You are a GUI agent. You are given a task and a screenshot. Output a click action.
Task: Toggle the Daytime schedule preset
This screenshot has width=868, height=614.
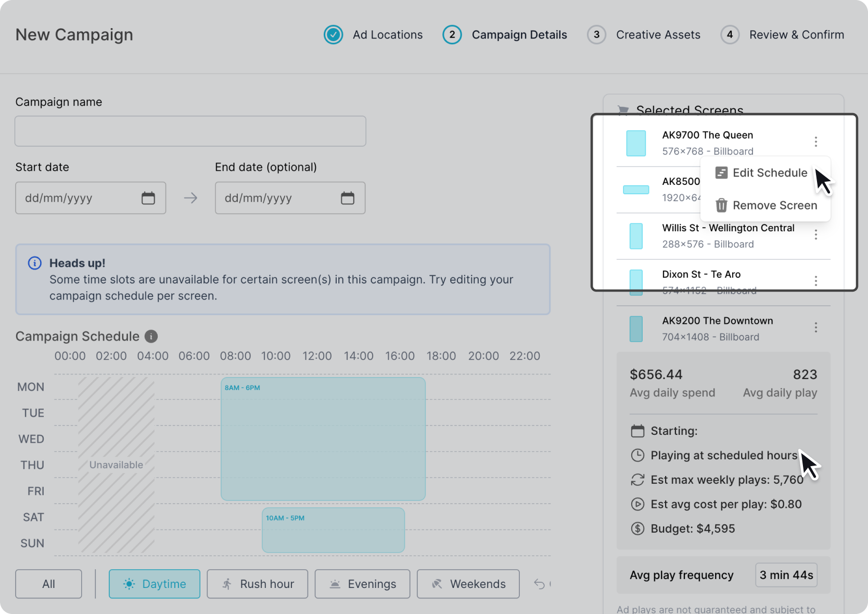click(x=155, y=584)
